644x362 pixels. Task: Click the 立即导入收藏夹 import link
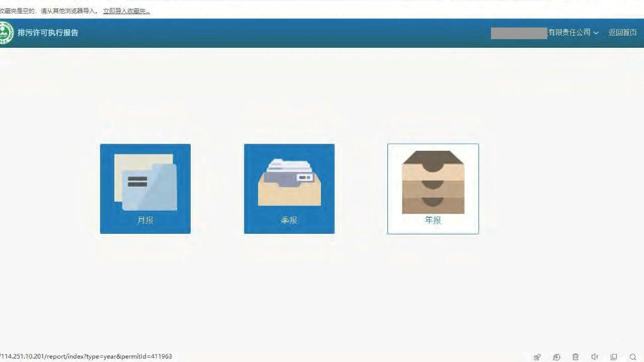[126, 11]
